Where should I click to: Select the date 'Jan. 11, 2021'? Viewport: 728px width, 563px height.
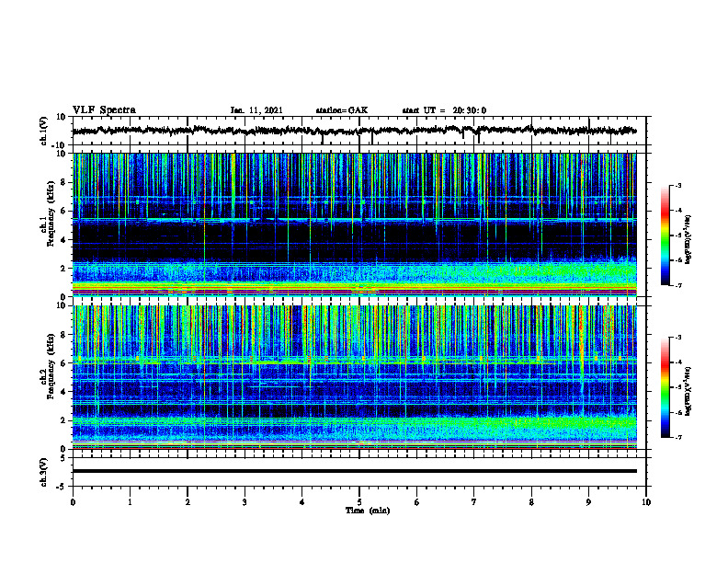tap(256, 110)
